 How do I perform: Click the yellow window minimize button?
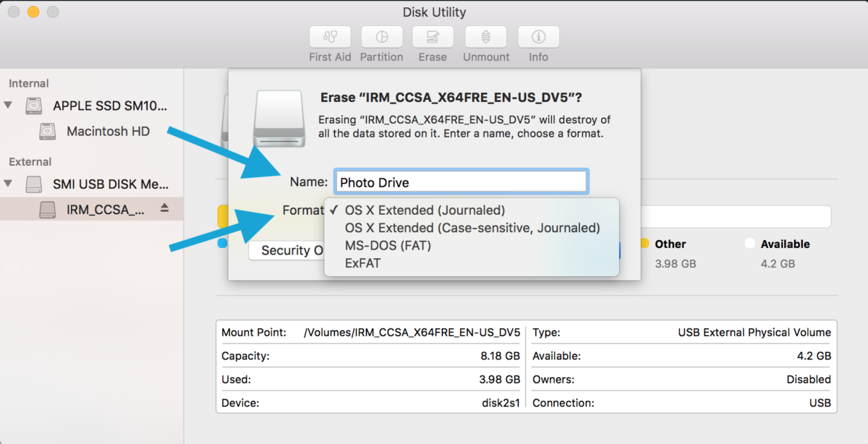click(33, 12)
